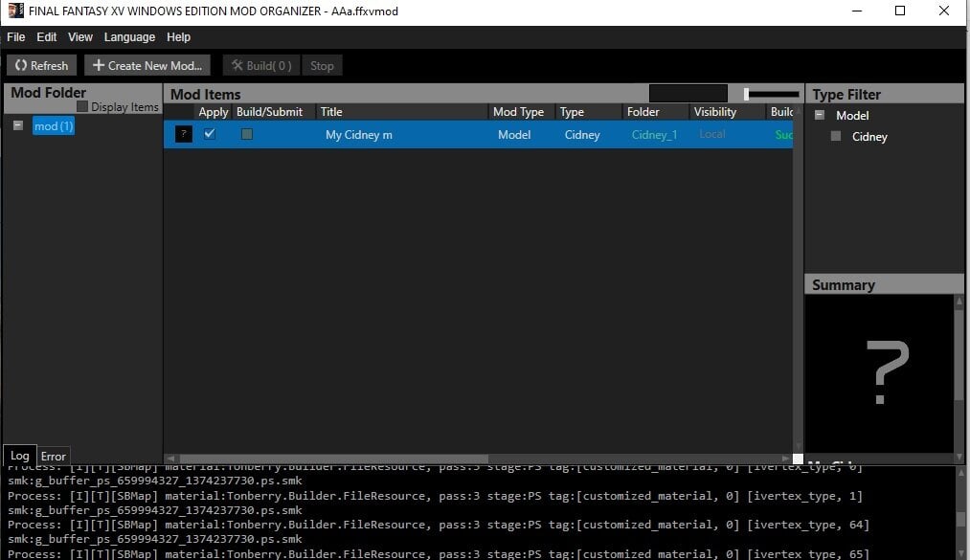The width and height of the screenshot is (970, 560).
Task: Click the My Cidney m title
Action: [x=359, y=135]
